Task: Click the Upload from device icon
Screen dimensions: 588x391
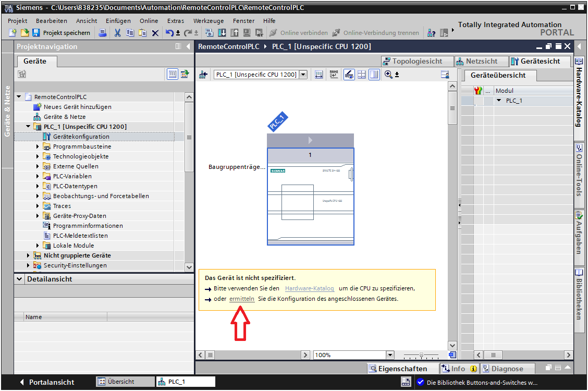Action: click(x=235, y=33)
